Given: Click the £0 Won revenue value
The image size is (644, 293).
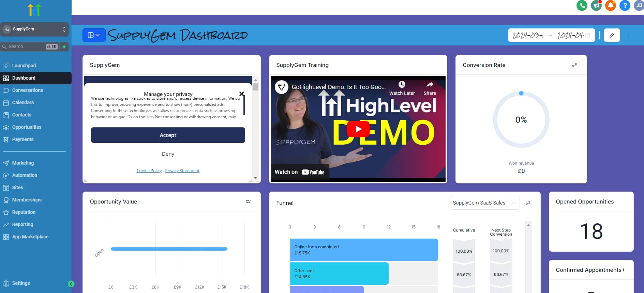Looking at the screenshot, I should tap(521, 171).
